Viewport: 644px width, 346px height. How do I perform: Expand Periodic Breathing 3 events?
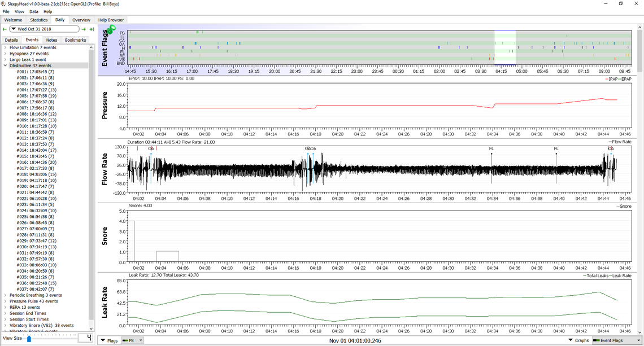point(5,295)
